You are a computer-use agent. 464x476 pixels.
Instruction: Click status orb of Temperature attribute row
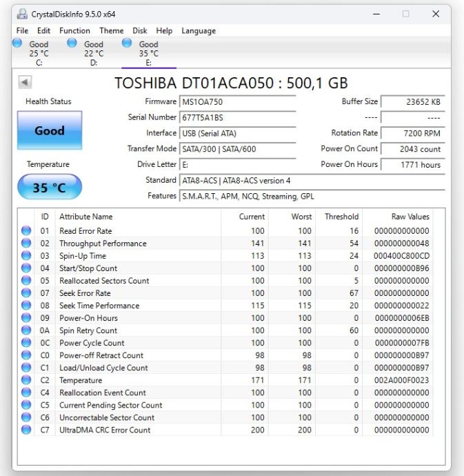(26, 380)
